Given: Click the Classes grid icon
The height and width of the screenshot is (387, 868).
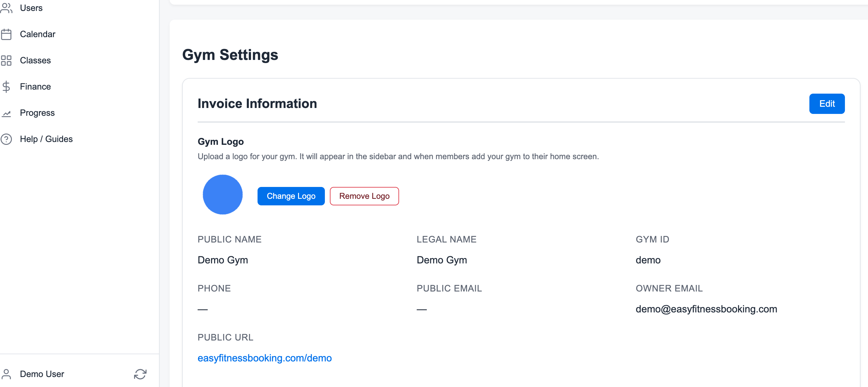Looking at the screenshot, I should pos(6,61).
